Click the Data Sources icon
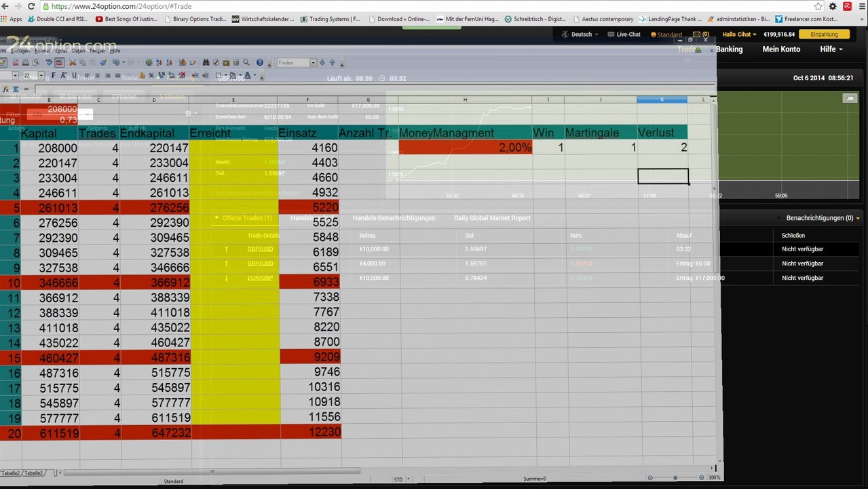Image resolution: width=868 pixels, height=489 pixels. pos(236,62)
